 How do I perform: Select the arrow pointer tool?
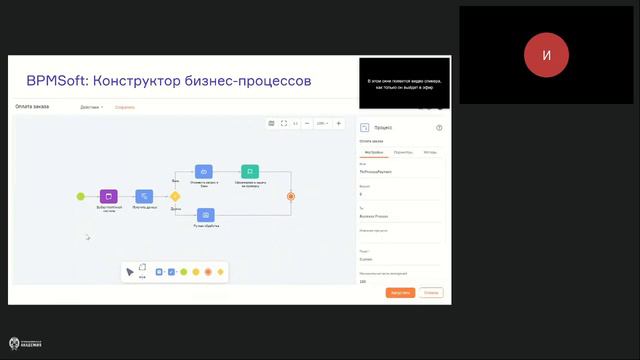pos(130,272)
